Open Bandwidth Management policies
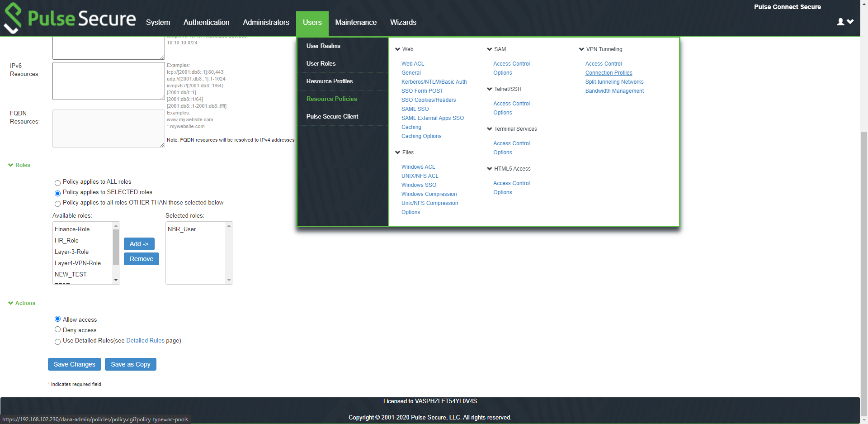Viewport: 868px width, 424px height. point(614,91)
